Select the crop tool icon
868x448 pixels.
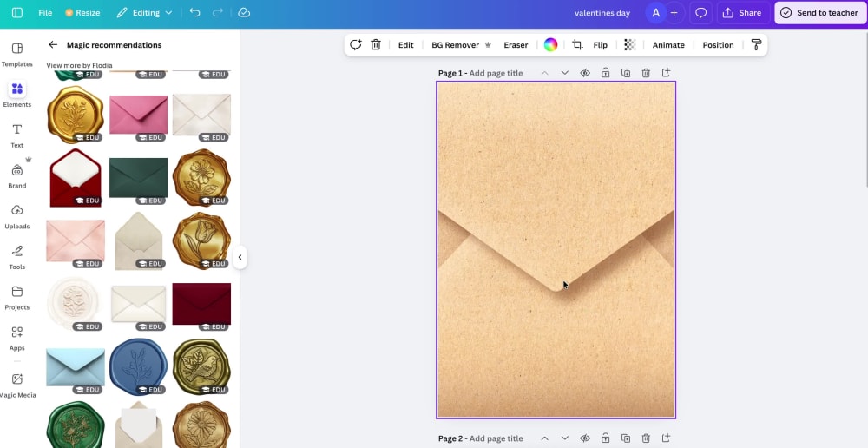pyautogui.click(x=577, y=45)
